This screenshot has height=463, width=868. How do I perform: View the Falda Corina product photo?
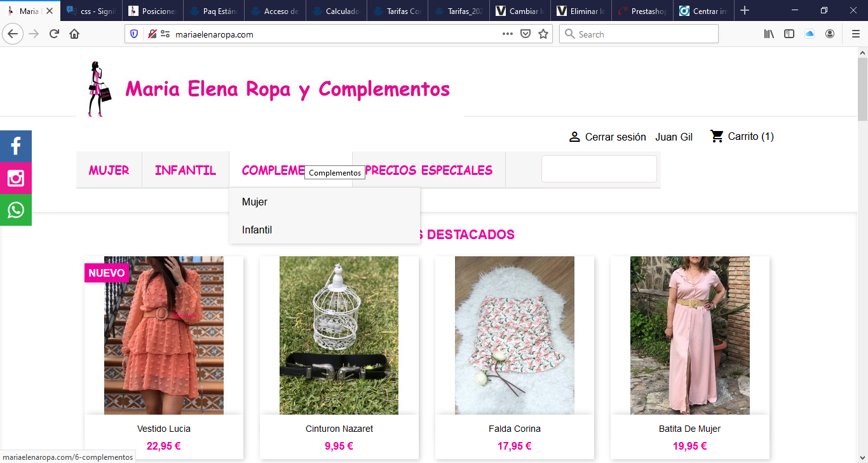click(515, 335)
